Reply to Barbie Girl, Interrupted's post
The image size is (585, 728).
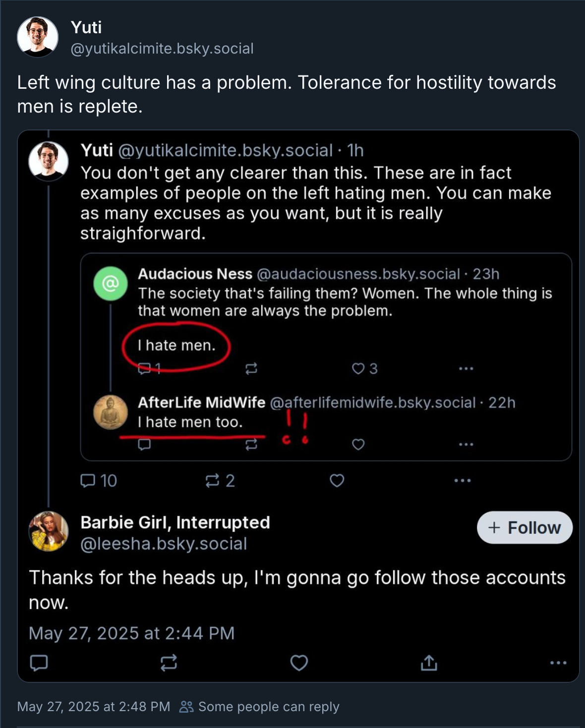pyautogui.click(x=39, y=663)
